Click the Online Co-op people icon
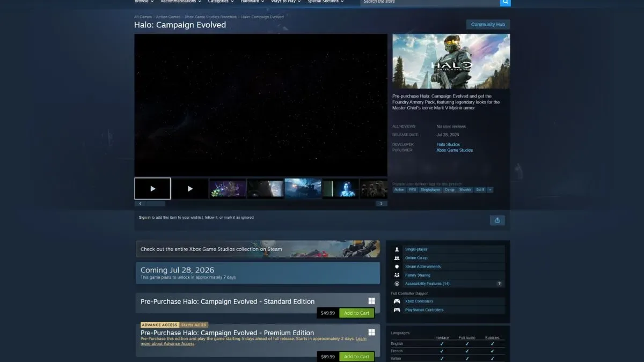 click(x=397, y=258)
